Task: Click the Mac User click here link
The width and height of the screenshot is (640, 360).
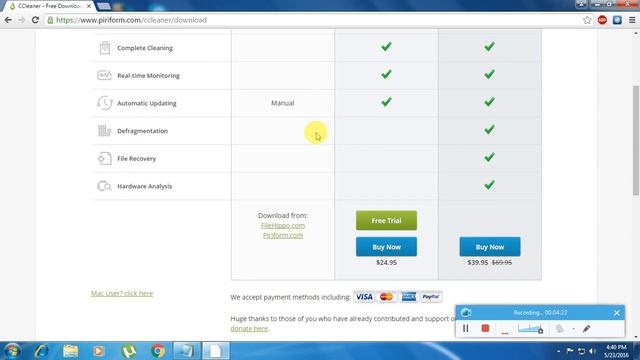Action: tap(122, 293)
